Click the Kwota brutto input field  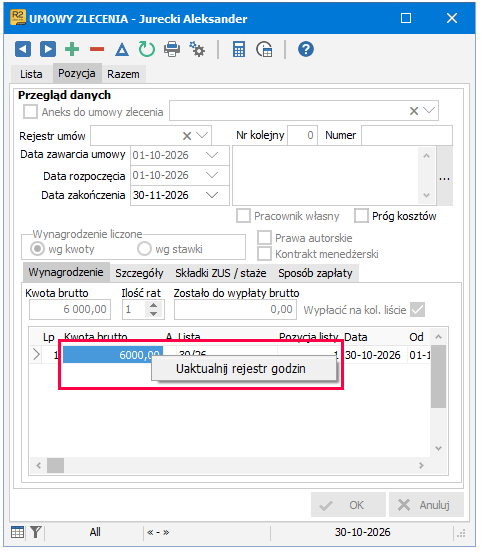point(70,309)
